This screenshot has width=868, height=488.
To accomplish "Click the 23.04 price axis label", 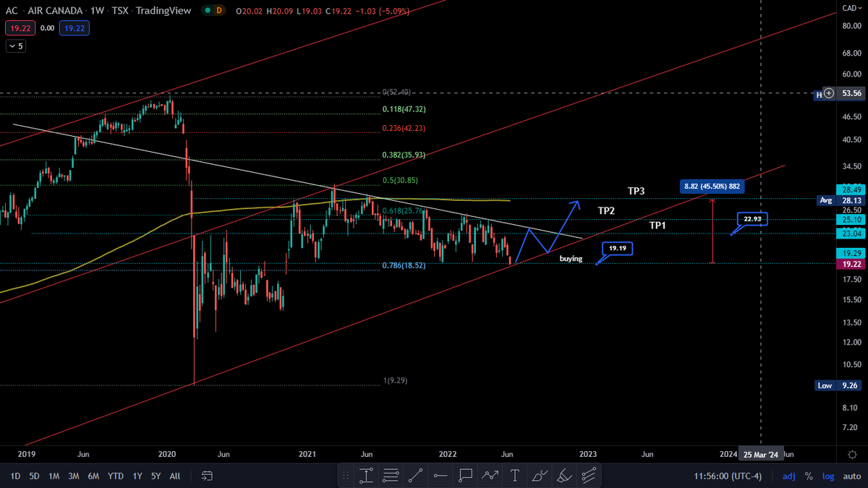I will [x=851, y=234].
